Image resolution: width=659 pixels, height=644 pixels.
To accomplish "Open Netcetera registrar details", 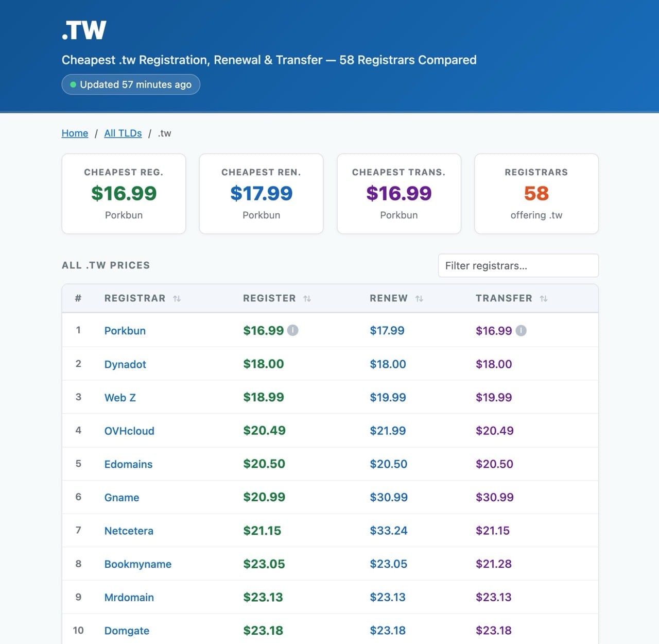I will coord(129,531).
